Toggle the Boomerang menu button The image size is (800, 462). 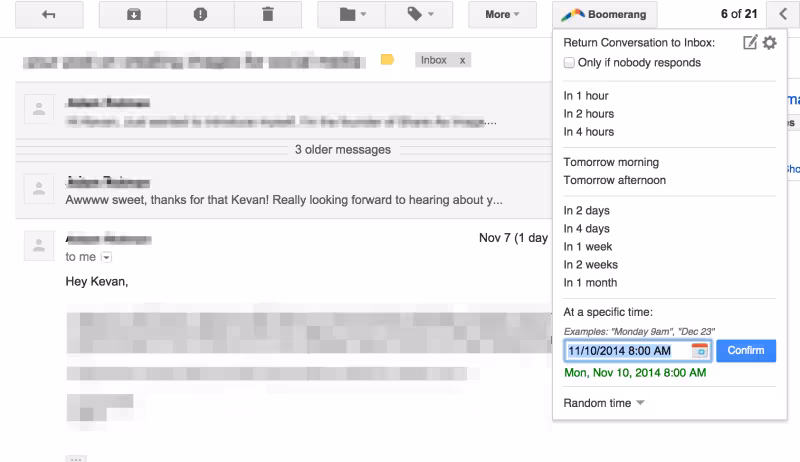pos(605,14)
